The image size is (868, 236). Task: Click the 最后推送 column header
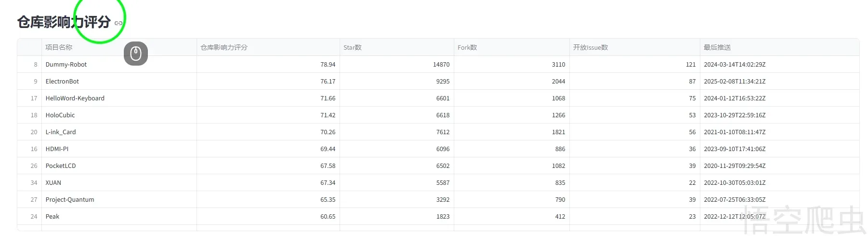(x=717, y=47)
